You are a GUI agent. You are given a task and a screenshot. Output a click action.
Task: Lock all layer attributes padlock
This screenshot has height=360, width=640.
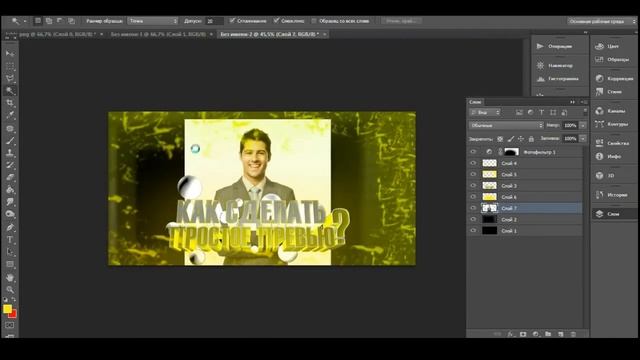pyautogui.click(x=531, y=139)
